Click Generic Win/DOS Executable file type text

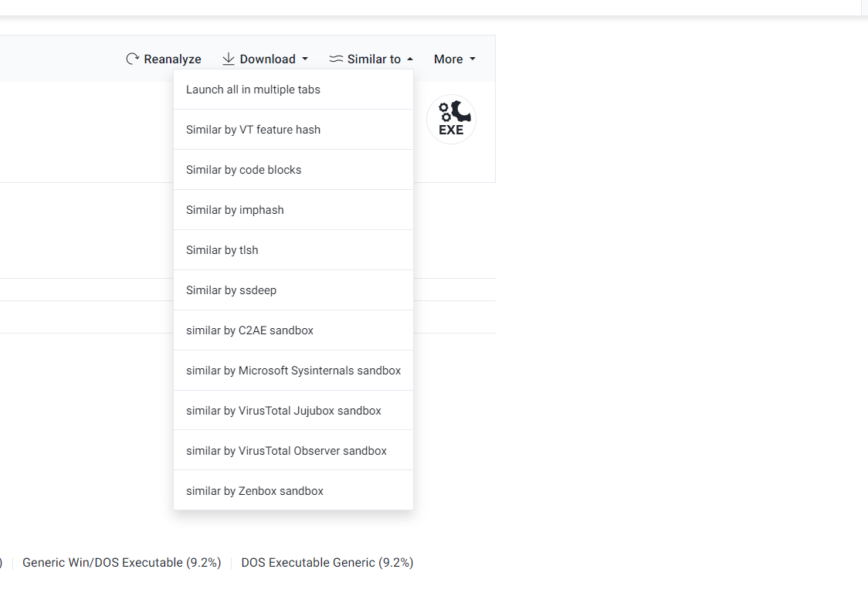tap(122, 563)
